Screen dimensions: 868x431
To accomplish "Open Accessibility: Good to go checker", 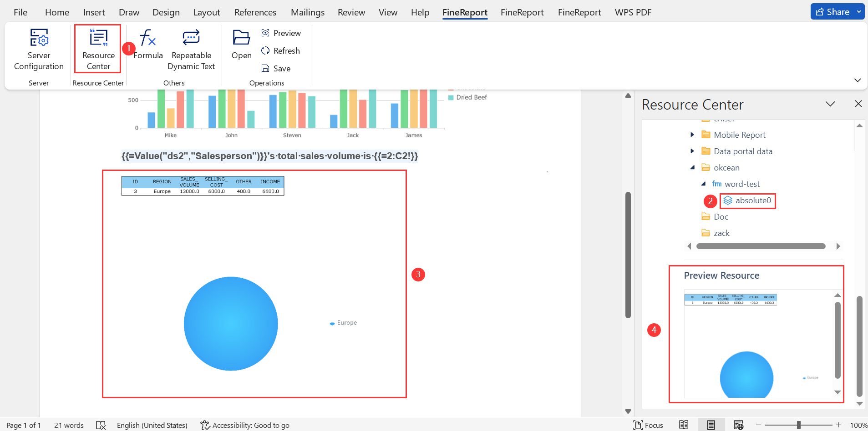I will pos(245,425).
